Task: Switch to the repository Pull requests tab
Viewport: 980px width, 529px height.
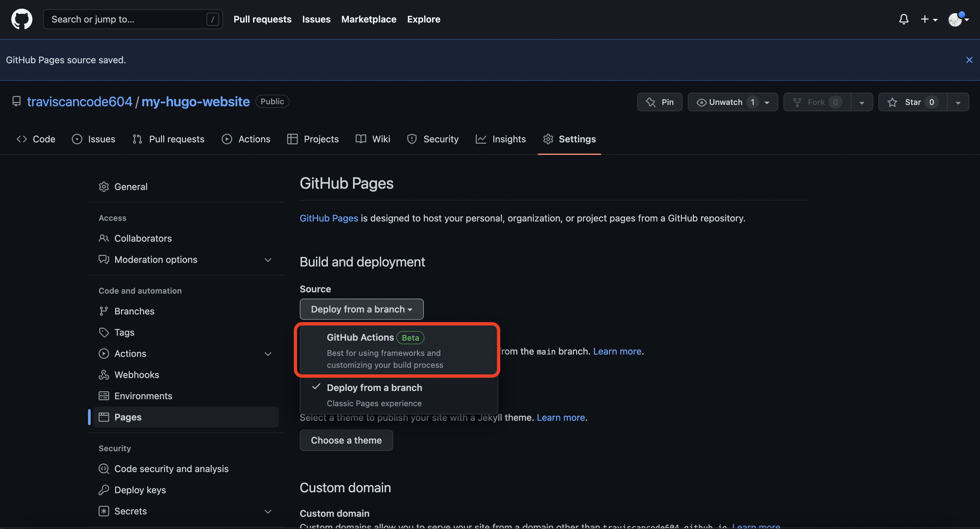Action: [168, 139]
